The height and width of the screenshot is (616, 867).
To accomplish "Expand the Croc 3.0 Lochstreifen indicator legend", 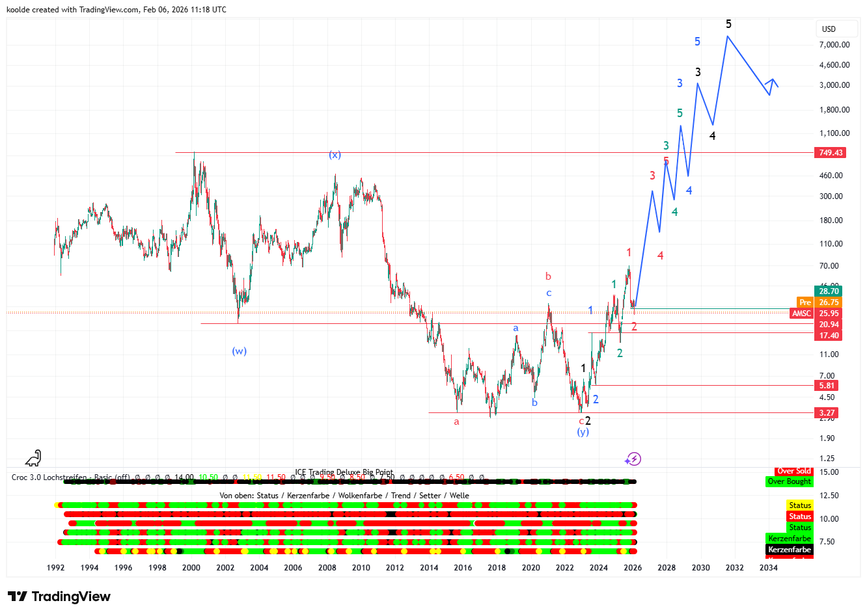I will click(x=70, y=477).
